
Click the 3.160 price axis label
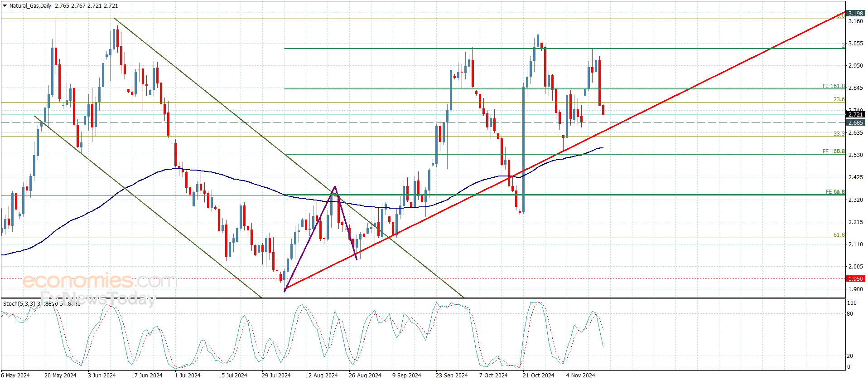pos(855,21)
